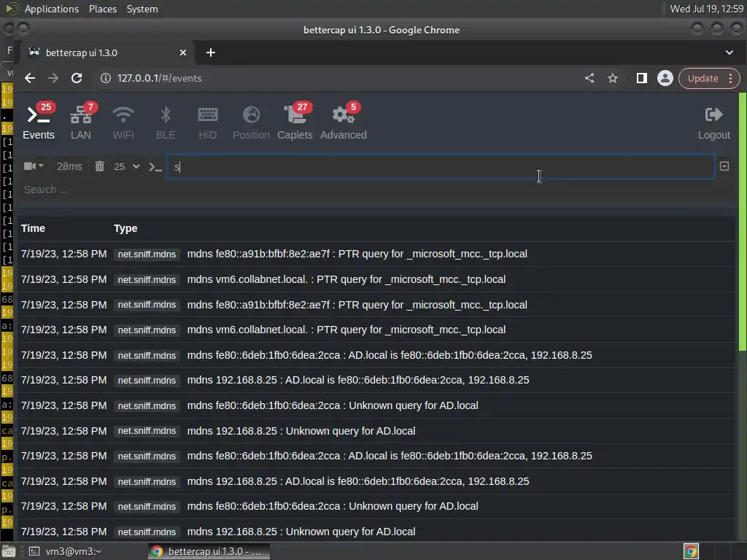747x560 pixels.
Task: Click first vm6.collabnet.local PTR query row
Action: point(376,279)
